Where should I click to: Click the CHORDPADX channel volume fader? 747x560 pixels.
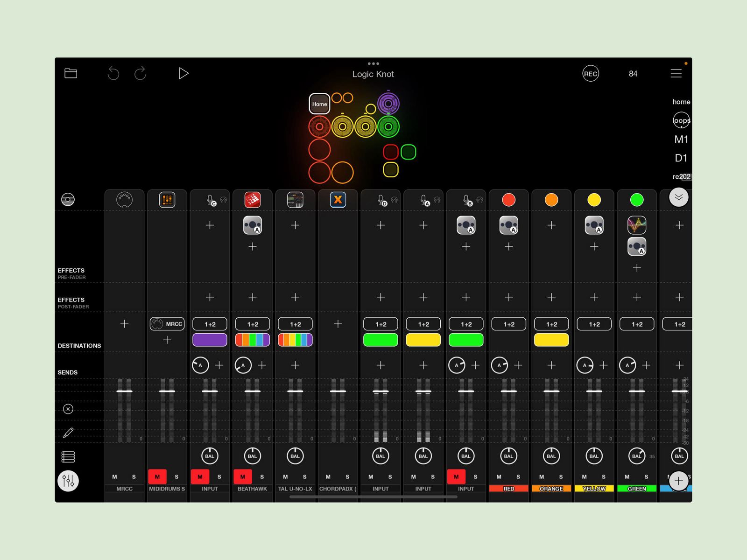[x=338, y=391]
